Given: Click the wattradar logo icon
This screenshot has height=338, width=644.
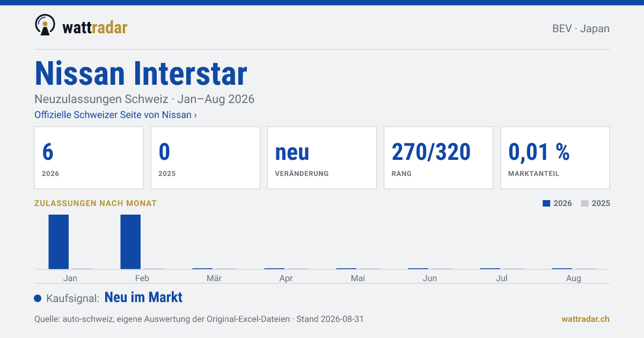Looking at the screenshot, I should click(45, 25).
